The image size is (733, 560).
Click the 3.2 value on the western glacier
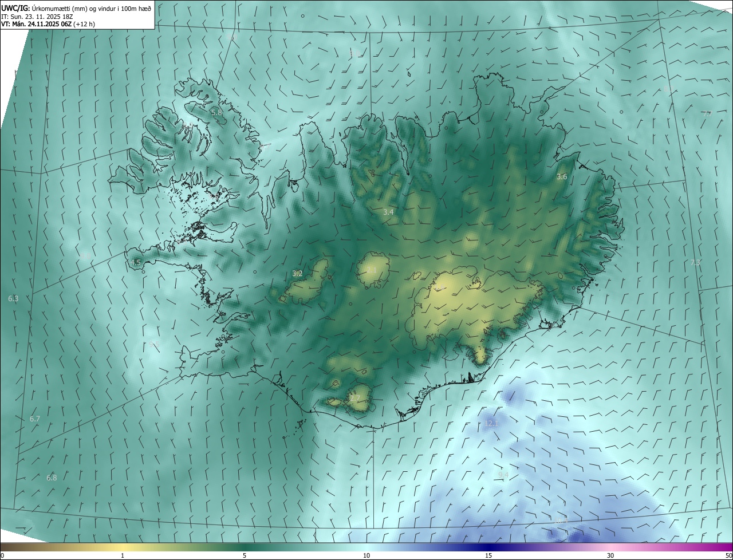click(x=297, y=273)
